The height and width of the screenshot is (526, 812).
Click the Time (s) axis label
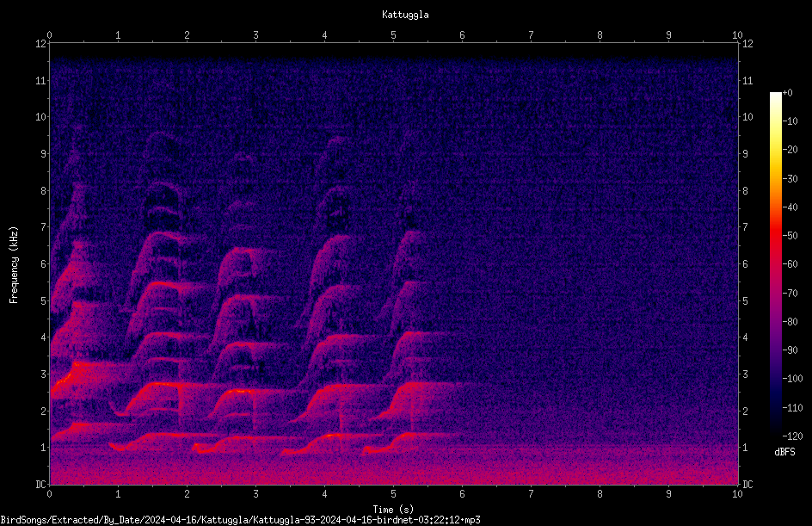pos(393,510)
